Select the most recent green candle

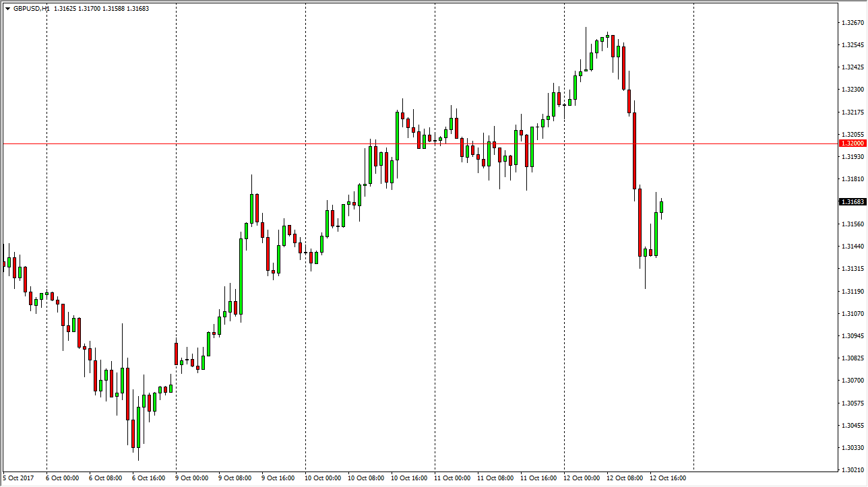[x=662, y=207]
